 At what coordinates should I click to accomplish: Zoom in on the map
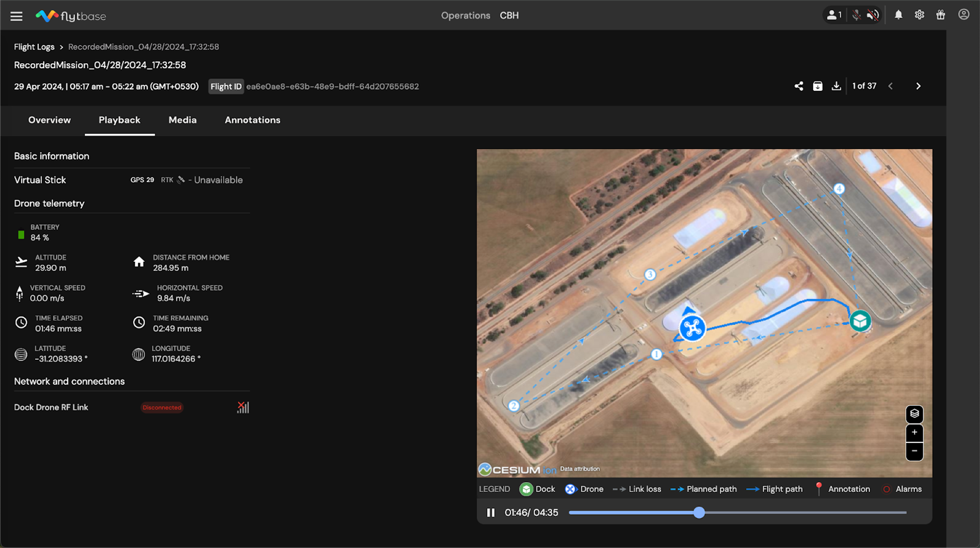click(914, 432)
